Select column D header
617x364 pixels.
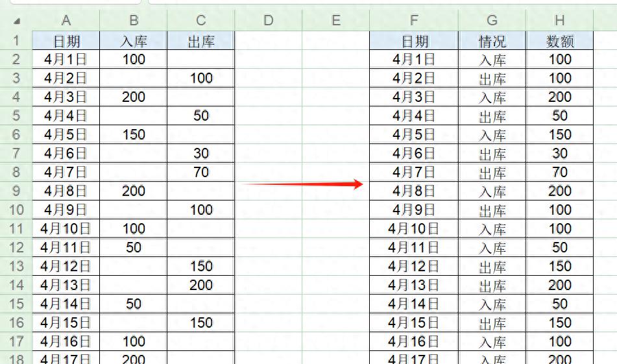pos(269,20)
